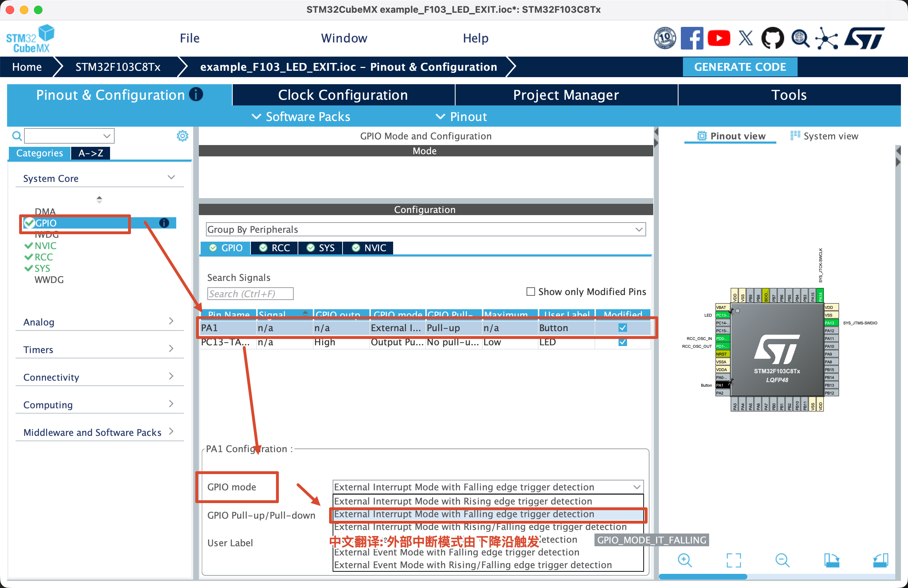The height and width of the screenshot is (588, 908).
Task: Select the PA14 SWCLK pin on the chip
Action: (x=820, y=295)
